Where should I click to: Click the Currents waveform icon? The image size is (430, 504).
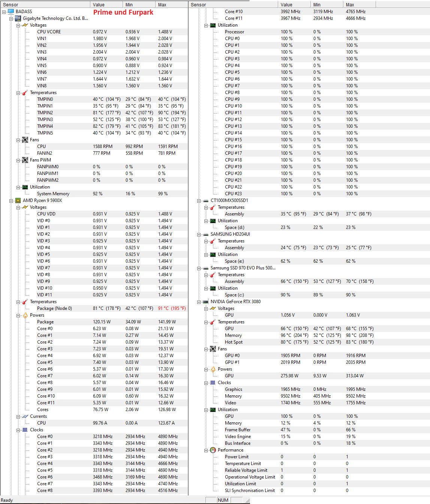click(25, 416)
